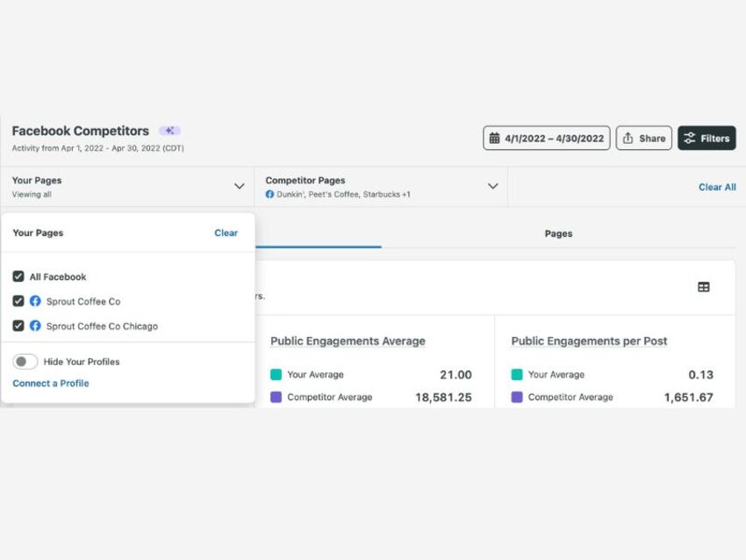The height and width of the screenshot is (560, 746).
Task: Click the sparkle badge beside Facebook Competitors
Action: tap(169, 131)
